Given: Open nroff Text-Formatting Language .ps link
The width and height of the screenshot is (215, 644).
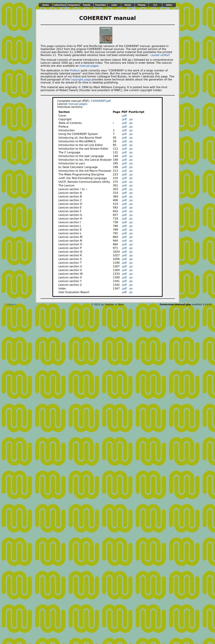Looking at the screenshot, I should [x=131, y=178].
